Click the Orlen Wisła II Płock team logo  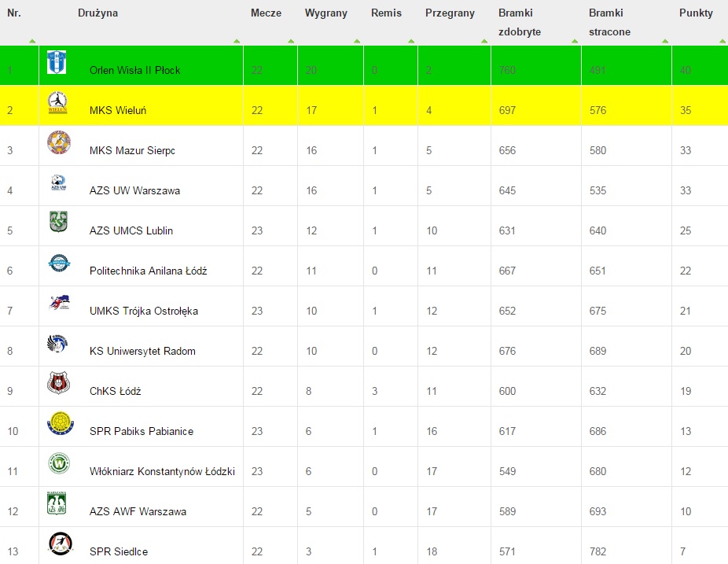57,62
